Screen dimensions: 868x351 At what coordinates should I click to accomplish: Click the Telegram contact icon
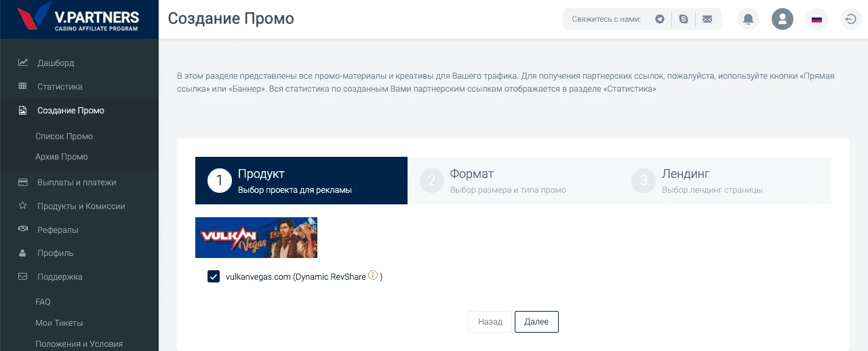coord(660,19)
